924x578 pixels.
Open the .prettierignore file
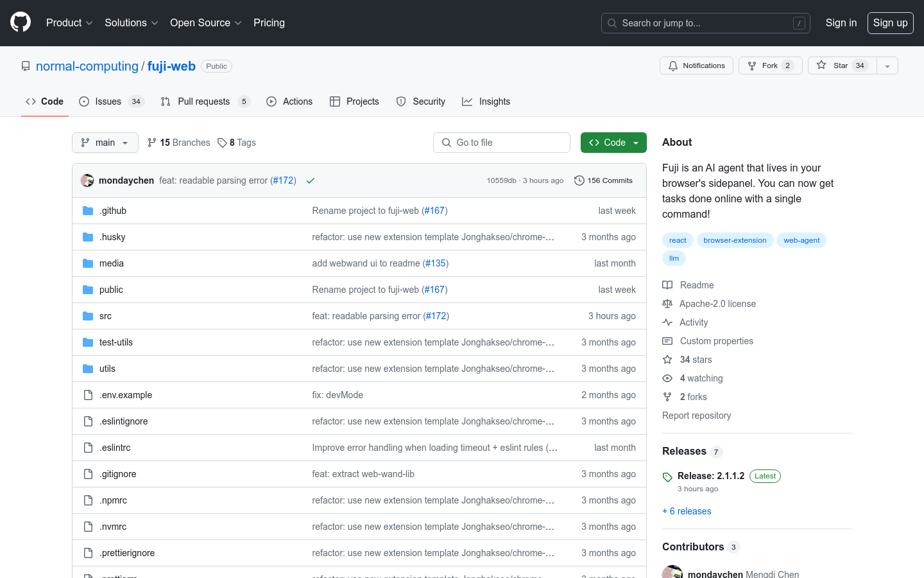pos(127,553)
